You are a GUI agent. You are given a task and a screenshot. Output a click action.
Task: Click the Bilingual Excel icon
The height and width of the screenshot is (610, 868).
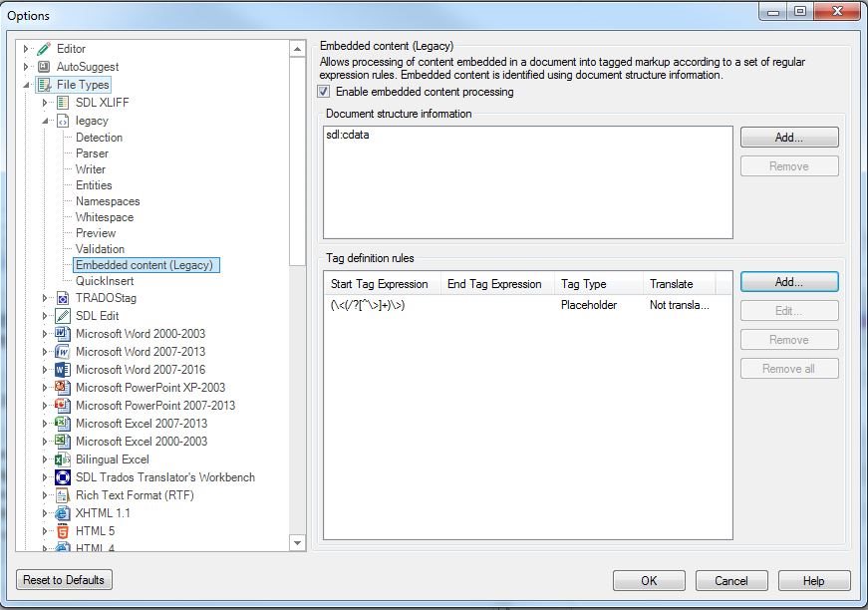[63, 459]
